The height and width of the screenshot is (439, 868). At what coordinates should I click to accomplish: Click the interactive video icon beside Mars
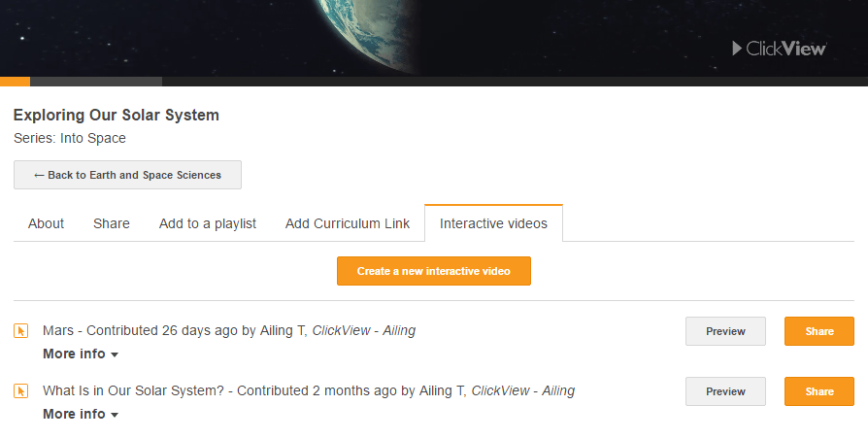[21, 331]
